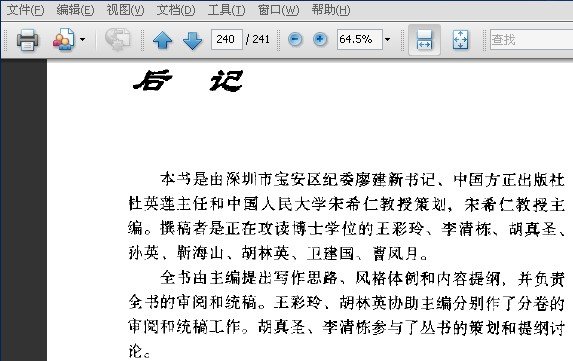
Task: Click the text 杜英莲主任和中国人民大学
Action: click(x=227, y=204)
